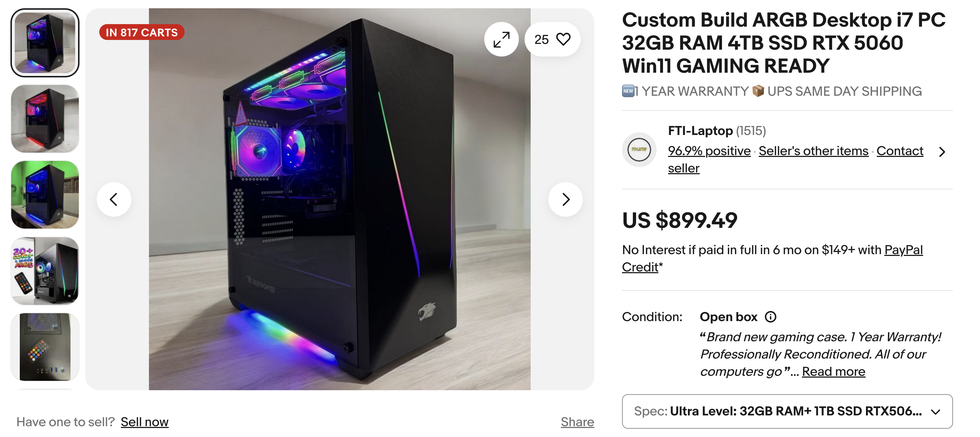Expand seller details with right chevron
This screenshot has height=437, width=980.
942,152
